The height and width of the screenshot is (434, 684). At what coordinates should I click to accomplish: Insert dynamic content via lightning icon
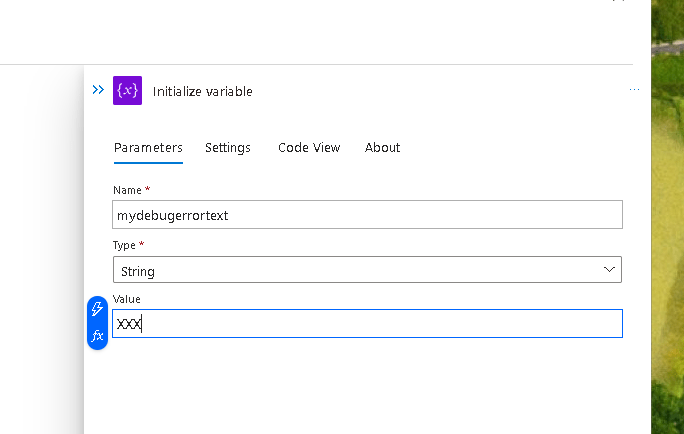point(97,309)
